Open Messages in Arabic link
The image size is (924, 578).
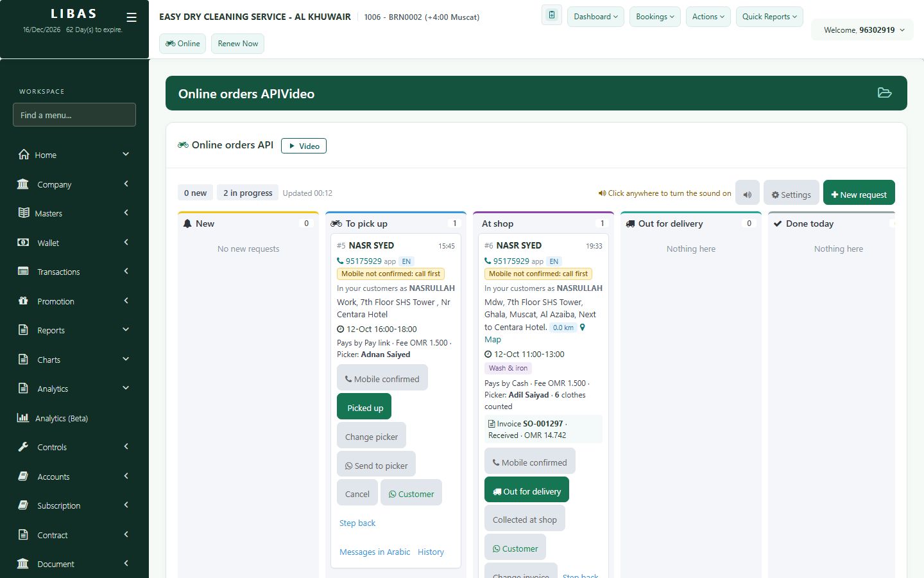(x=375, y=552)
